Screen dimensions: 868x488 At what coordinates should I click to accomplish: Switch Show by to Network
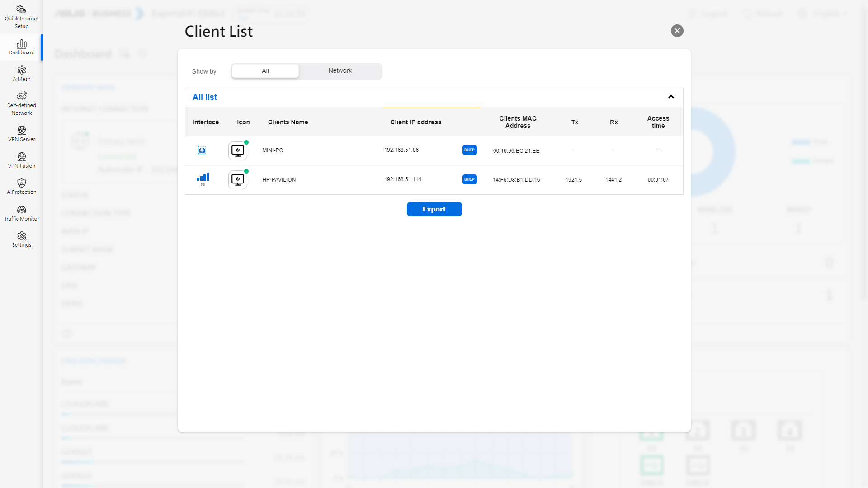pos(340,71)
